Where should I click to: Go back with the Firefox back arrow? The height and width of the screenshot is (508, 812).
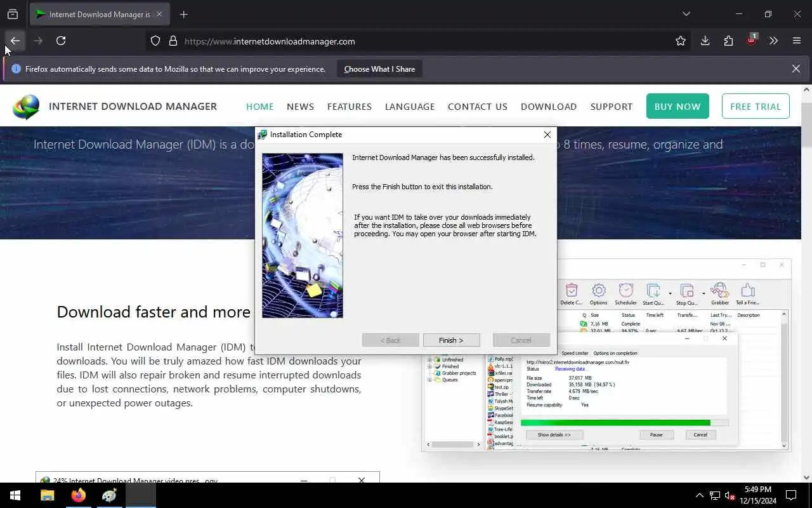(x=15, y=41)
